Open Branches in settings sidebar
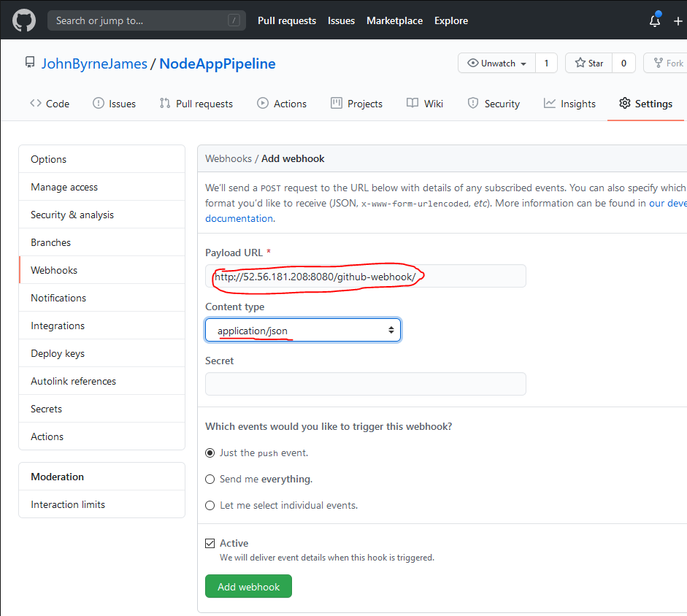The image size is (687, 616). 101,242
